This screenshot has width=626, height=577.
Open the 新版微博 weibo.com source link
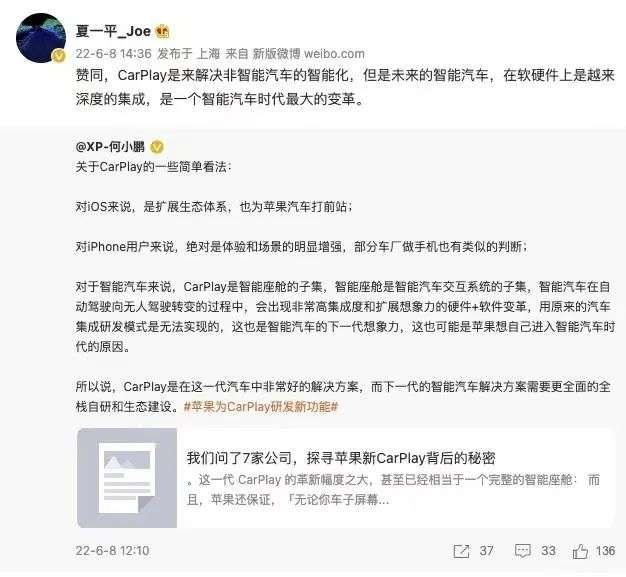coord(309,54)
